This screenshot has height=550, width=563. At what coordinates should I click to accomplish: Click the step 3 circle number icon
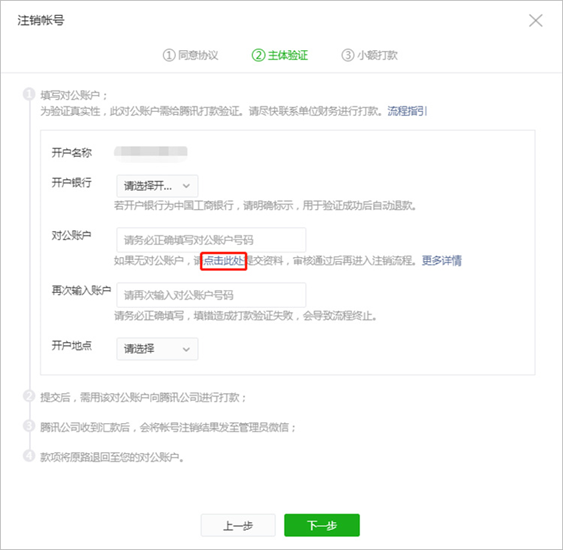point(348,55)
